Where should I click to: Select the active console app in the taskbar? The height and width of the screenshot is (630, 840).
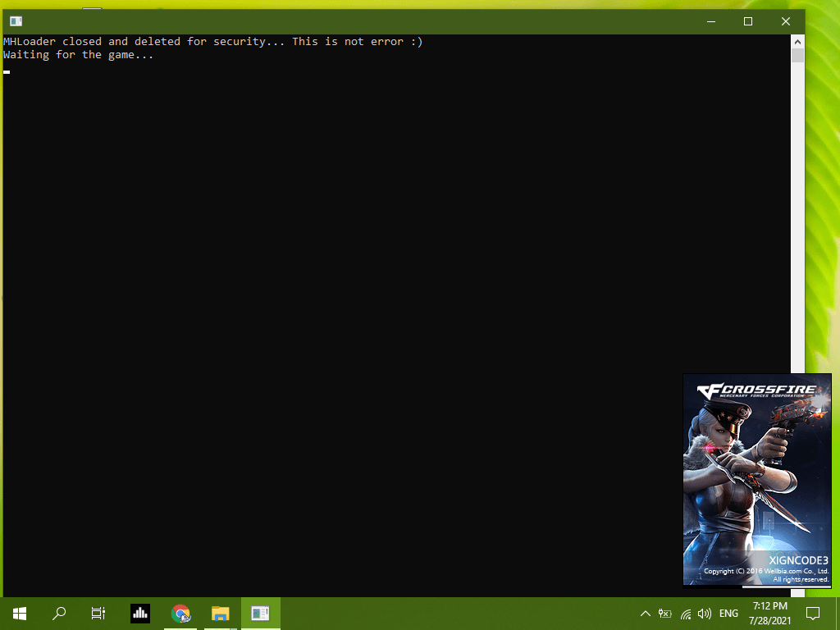[260, 614]
